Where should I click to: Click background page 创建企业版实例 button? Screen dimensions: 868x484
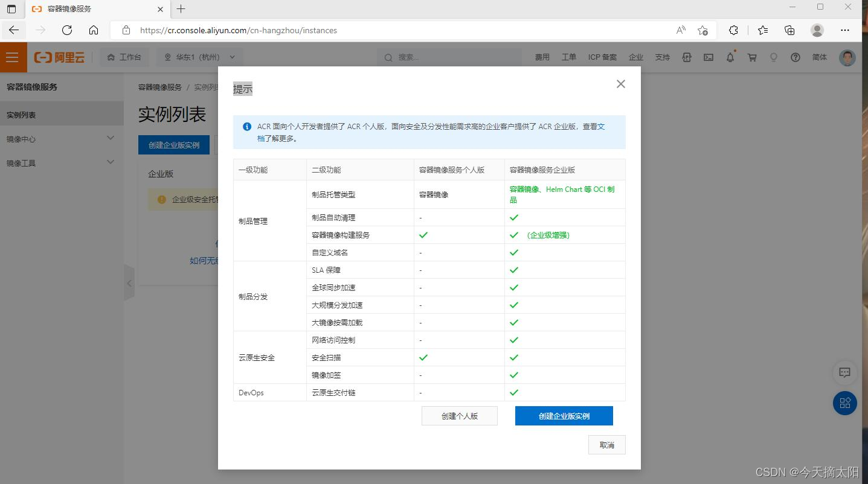coord(174,145)
